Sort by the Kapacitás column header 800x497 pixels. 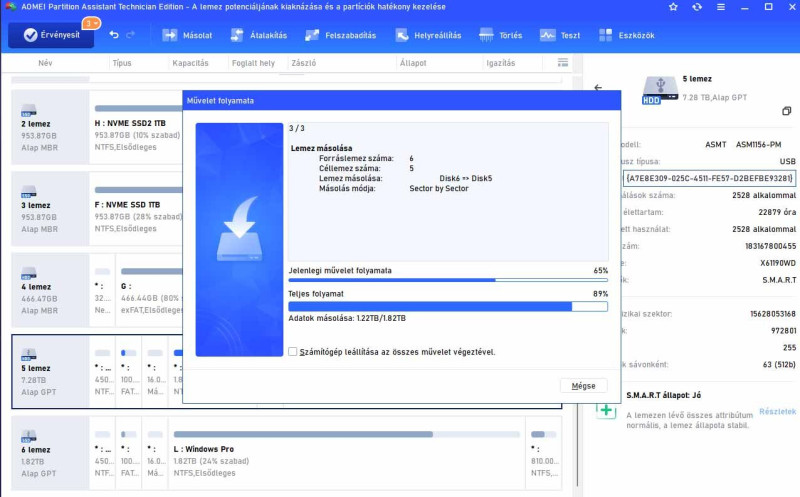click(190, 63)
